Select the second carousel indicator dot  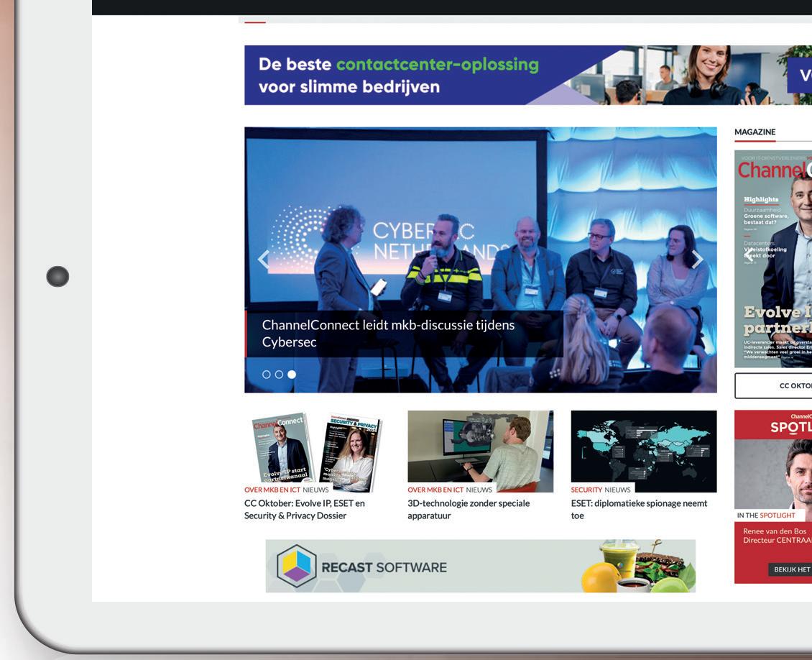pos(279,374)
